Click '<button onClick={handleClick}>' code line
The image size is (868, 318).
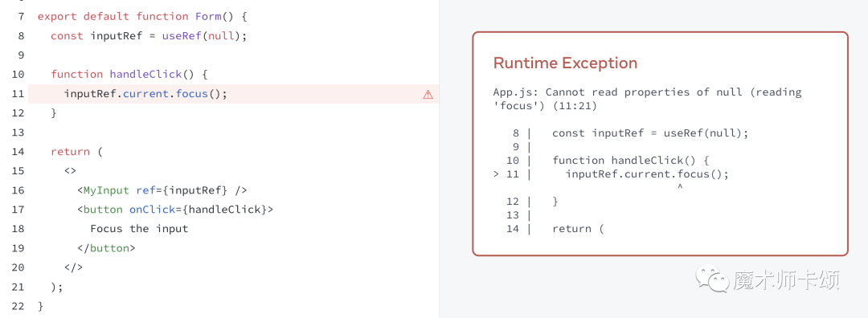[175, 210]
